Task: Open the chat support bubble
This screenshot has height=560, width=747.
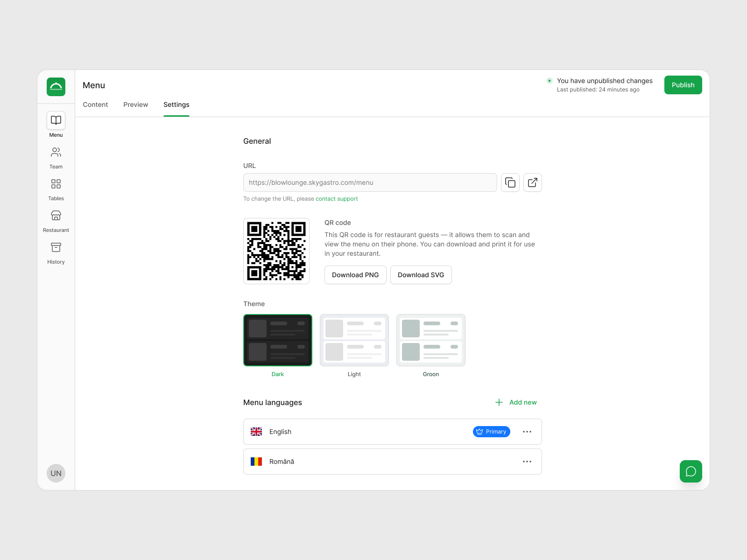Action: point(691,471)
